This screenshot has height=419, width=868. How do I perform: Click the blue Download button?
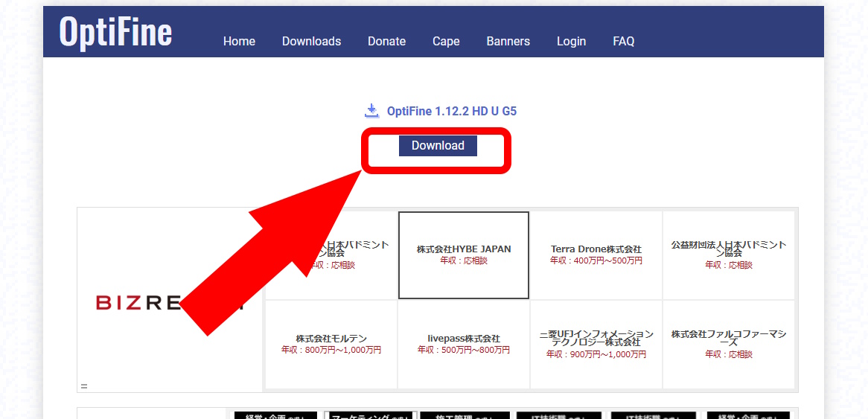point(438,146)
